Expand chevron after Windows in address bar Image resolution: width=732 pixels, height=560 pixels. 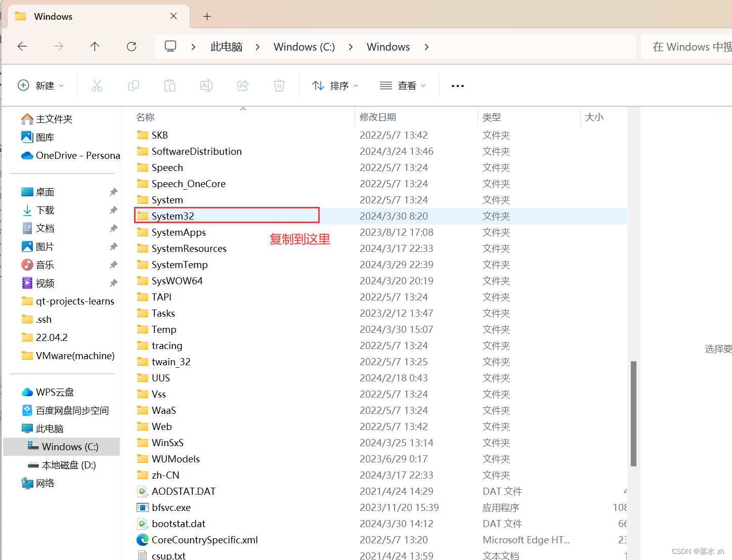(426, 47)
